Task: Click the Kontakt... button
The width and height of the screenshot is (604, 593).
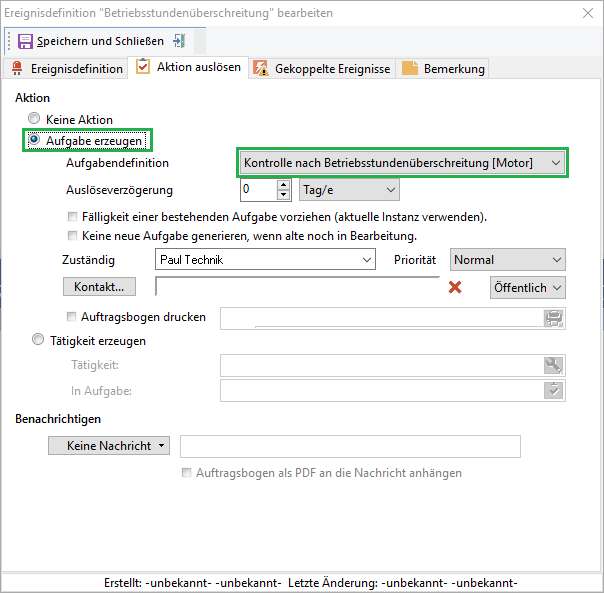Action: (x=99, y=287)
